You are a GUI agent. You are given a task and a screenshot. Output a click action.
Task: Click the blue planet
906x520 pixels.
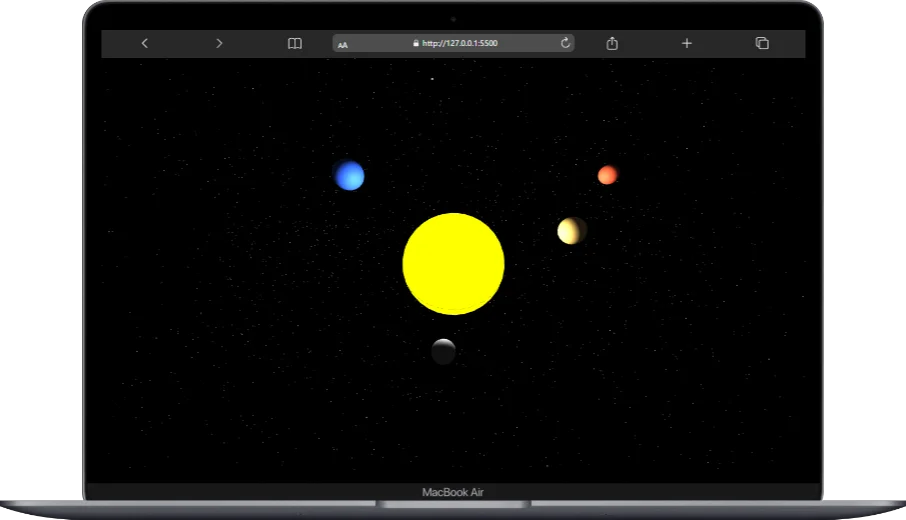coord(350,176)
